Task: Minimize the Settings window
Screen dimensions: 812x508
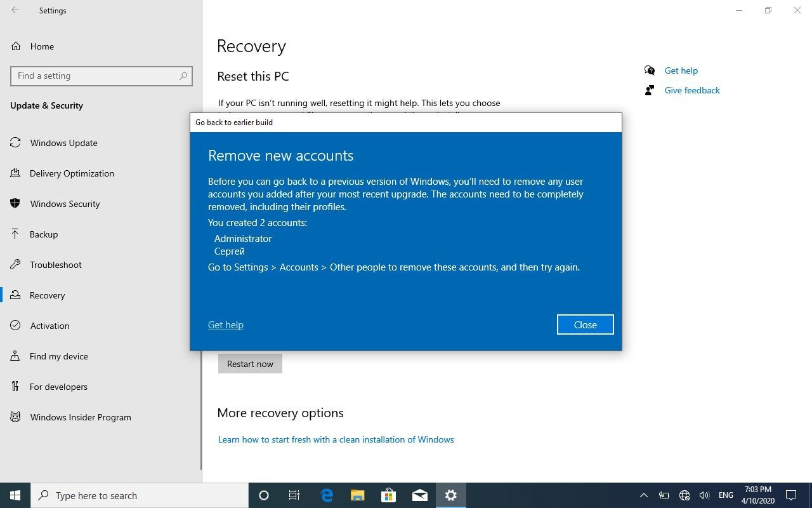Action: [739, 10]
